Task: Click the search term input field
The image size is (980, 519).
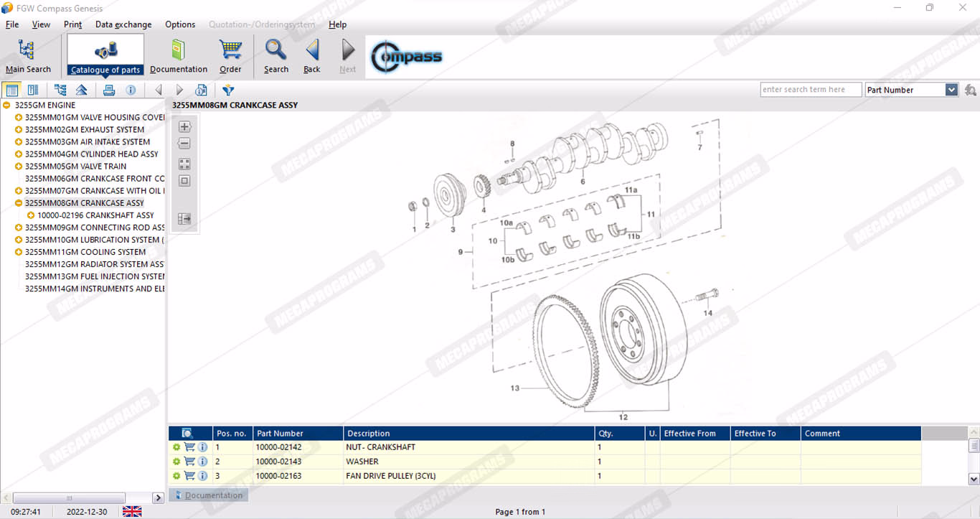Action: [x=811, y=90]
